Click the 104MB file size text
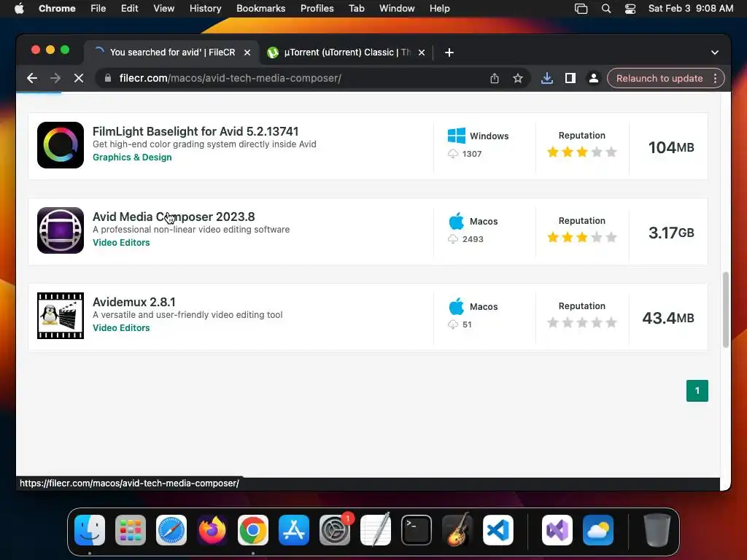The width and height of the screenshot is (747, 560). click(671, 147)
